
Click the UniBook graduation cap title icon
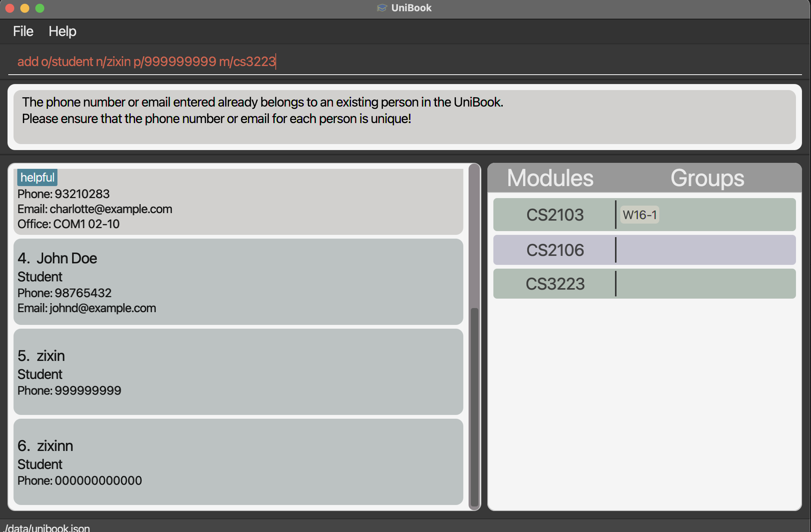(x=381, y=8)
